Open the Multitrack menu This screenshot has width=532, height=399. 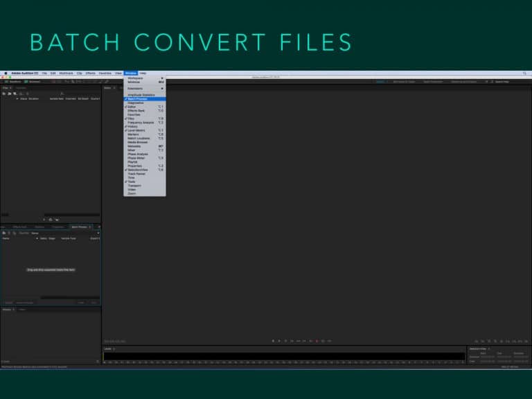(66, 73)
